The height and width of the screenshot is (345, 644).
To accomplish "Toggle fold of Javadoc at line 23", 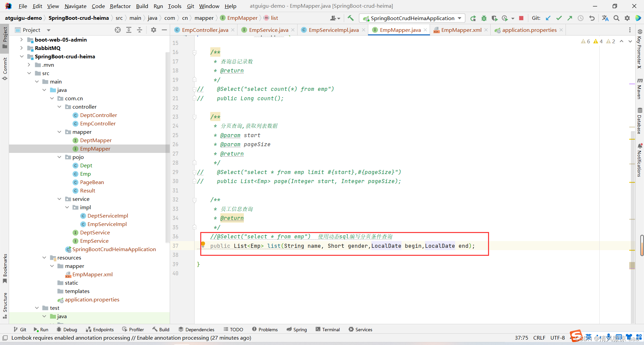I will (194, 117).
